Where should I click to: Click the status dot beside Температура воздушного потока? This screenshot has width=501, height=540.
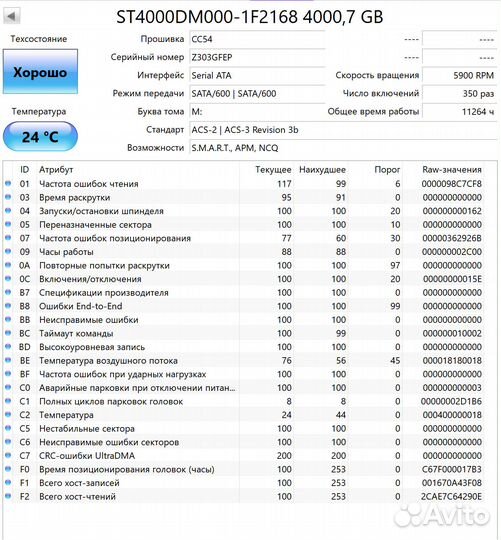[x=8, y=360]
